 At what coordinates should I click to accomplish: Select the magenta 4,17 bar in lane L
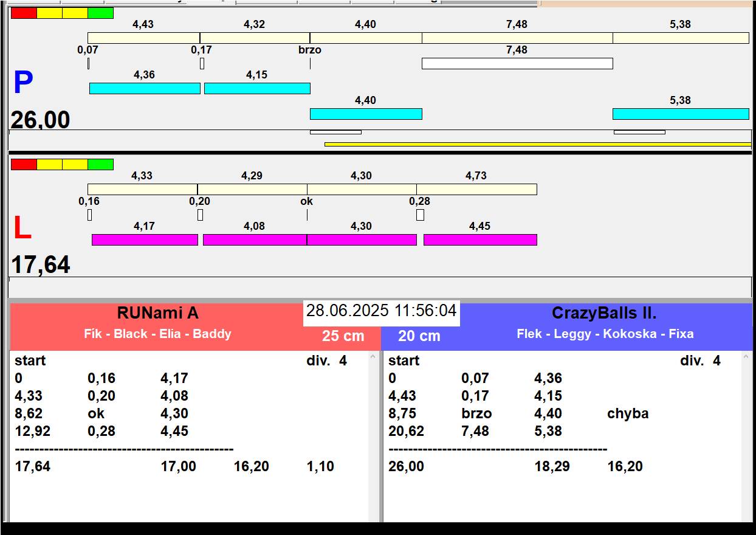145,240
